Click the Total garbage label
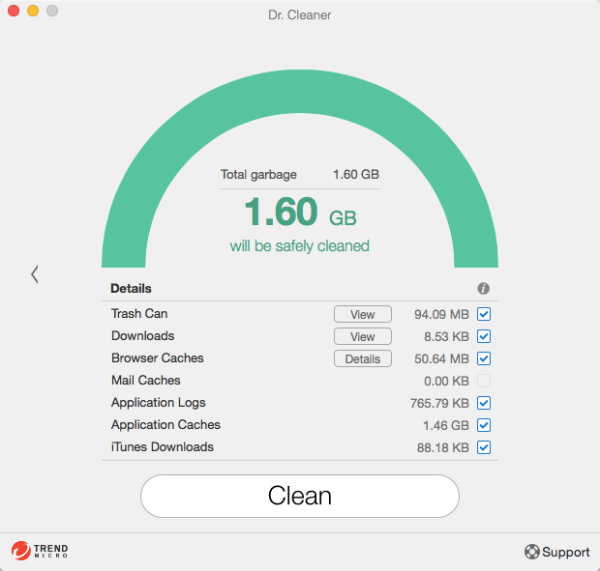600x571 pixels. tap(258, 175)
